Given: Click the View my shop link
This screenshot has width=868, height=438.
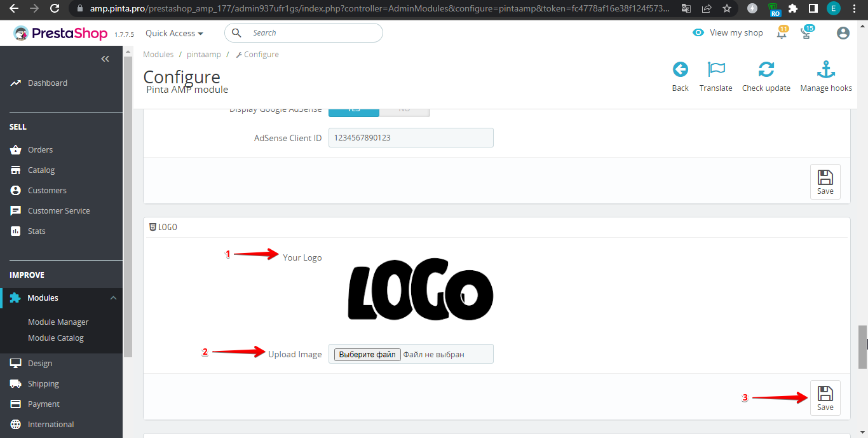Looking at the screenshot, I should (x=728, y=33).
